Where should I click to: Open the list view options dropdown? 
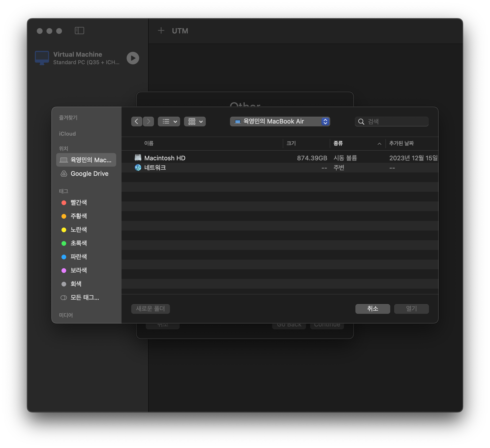[x=169, y=121]
